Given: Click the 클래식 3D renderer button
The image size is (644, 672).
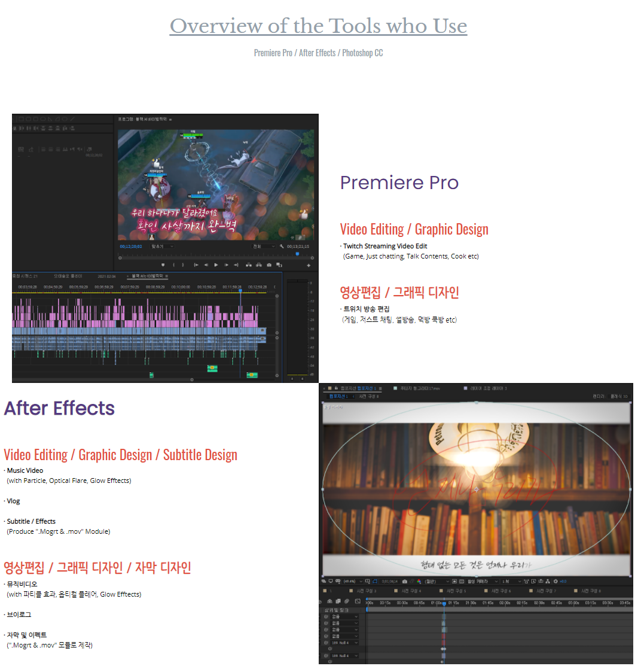Looking at the screenshot, I should tap(619, 396).
